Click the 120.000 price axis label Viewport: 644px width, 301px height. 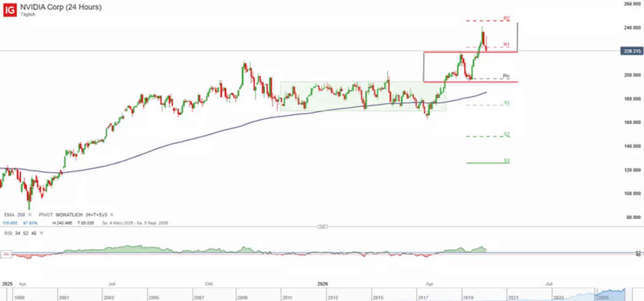(x=633, y=170)
